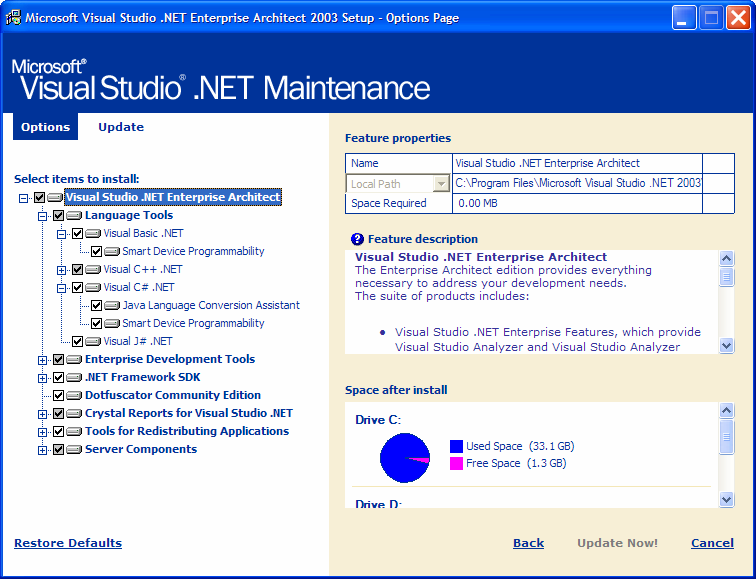Click the Feature description help icon
756x579 pixels.
point(357,239)
